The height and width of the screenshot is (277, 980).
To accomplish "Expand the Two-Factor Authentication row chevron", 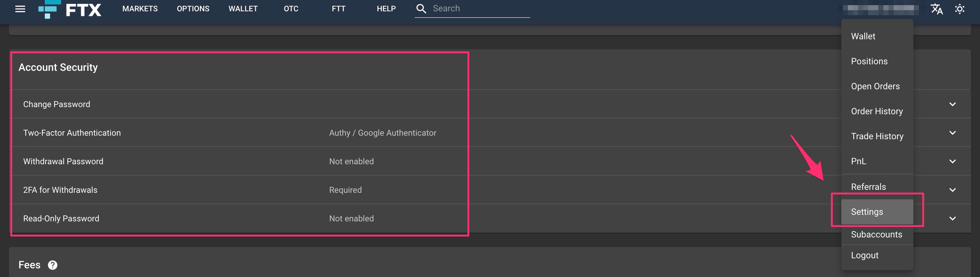I will click(952, 133).
